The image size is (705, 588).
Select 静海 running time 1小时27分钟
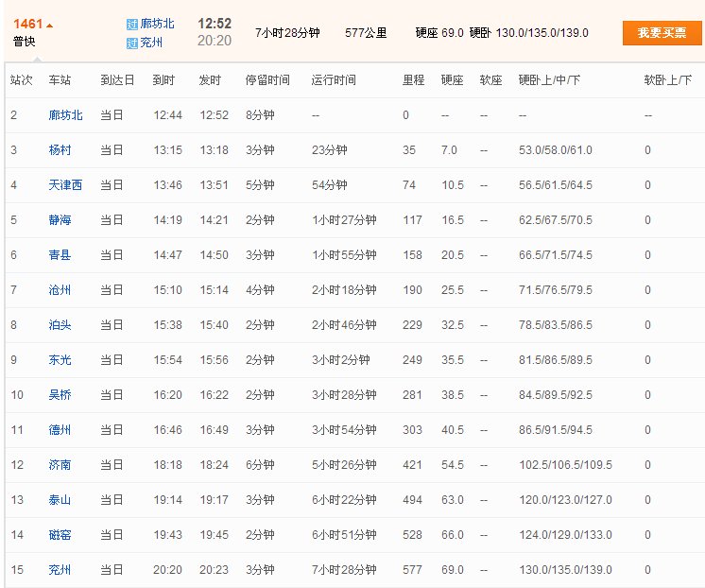[x=344, y=220]
